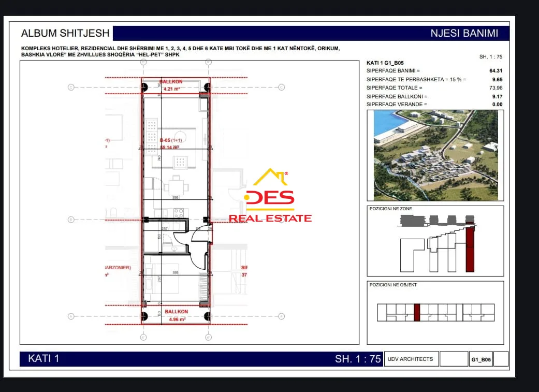This screenshot has height=392, width=539.
Task: Select the "NJESI BANIMI" header text
Action: point(464,33)
